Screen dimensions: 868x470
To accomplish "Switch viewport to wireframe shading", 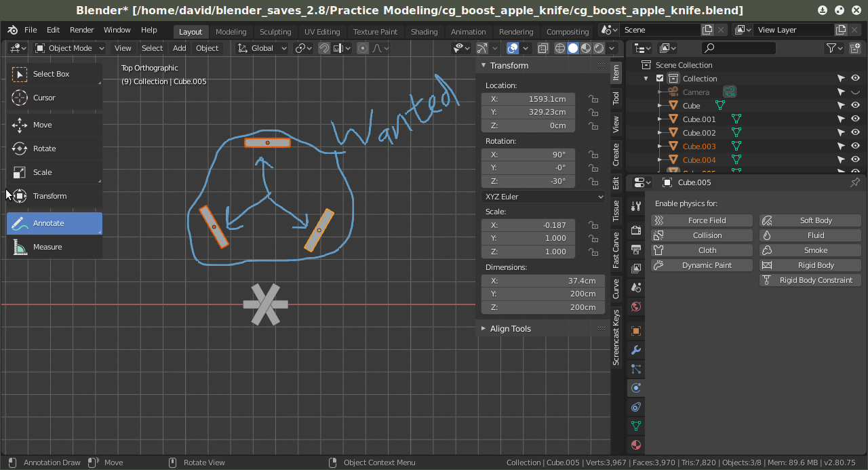I will pos(559,48).
